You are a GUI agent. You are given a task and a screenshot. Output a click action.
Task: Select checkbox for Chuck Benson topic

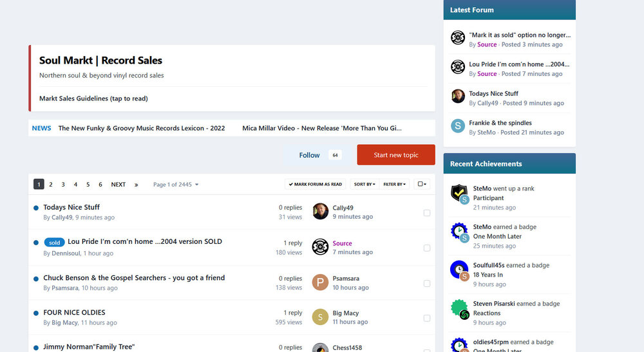coord(427,284)
